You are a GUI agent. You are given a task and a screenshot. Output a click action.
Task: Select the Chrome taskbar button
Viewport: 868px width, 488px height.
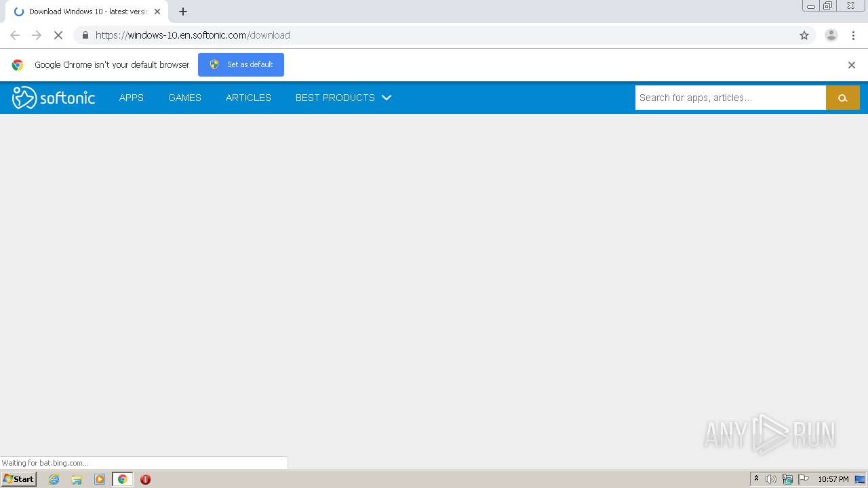[122, 479]
